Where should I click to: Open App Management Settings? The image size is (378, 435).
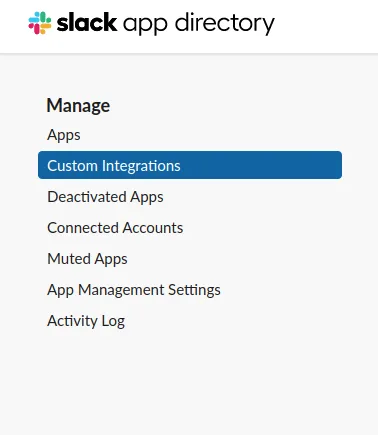(x=134, y=290)
